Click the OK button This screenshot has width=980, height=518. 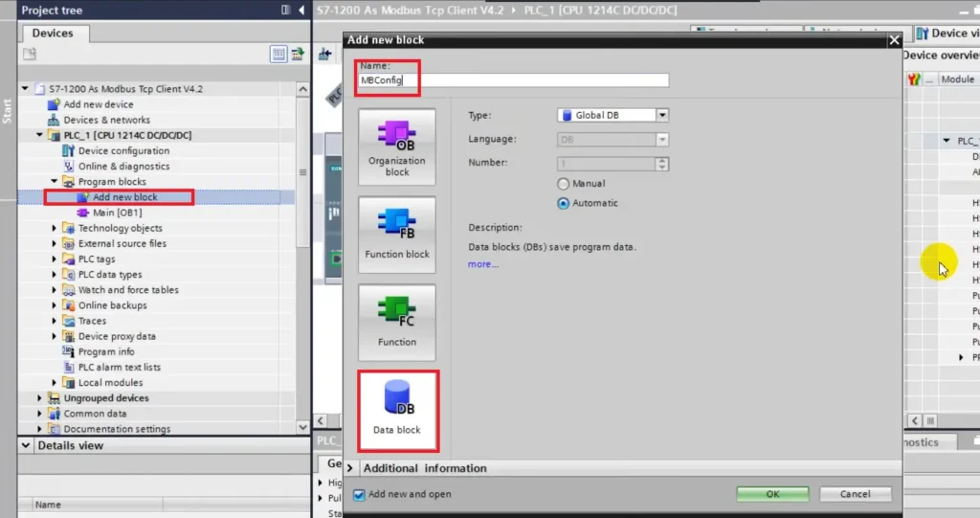pos(772,494)
